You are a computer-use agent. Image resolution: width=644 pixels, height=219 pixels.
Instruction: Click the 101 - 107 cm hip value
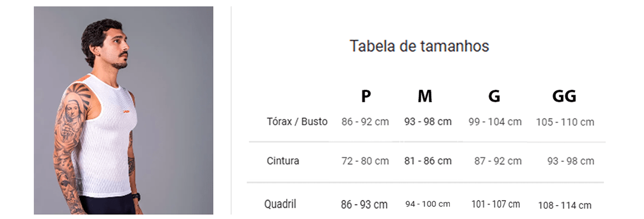495,204
